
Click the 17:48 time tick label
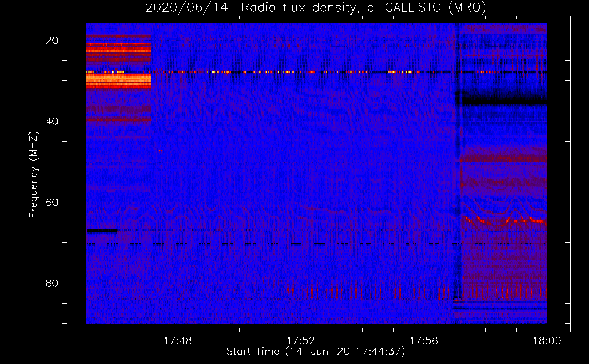point(178,341)
